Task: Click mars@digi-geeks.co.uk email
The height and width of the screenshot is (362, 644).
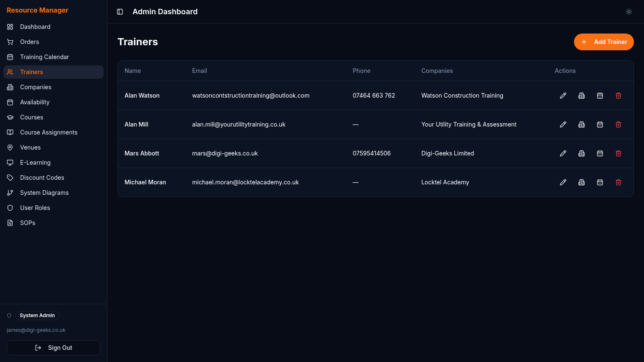Action: click(x=225, y=153)
